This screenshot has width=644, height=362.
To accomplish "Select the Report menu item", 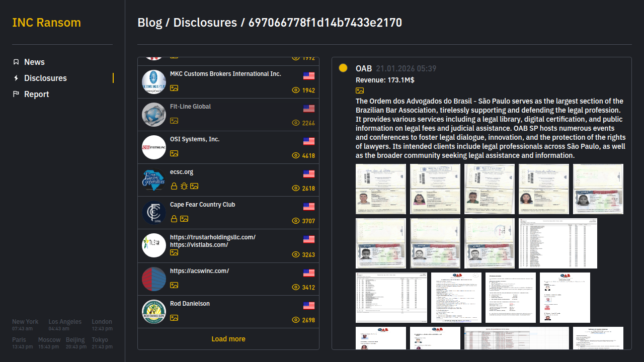I will click(x=36, y=94).
